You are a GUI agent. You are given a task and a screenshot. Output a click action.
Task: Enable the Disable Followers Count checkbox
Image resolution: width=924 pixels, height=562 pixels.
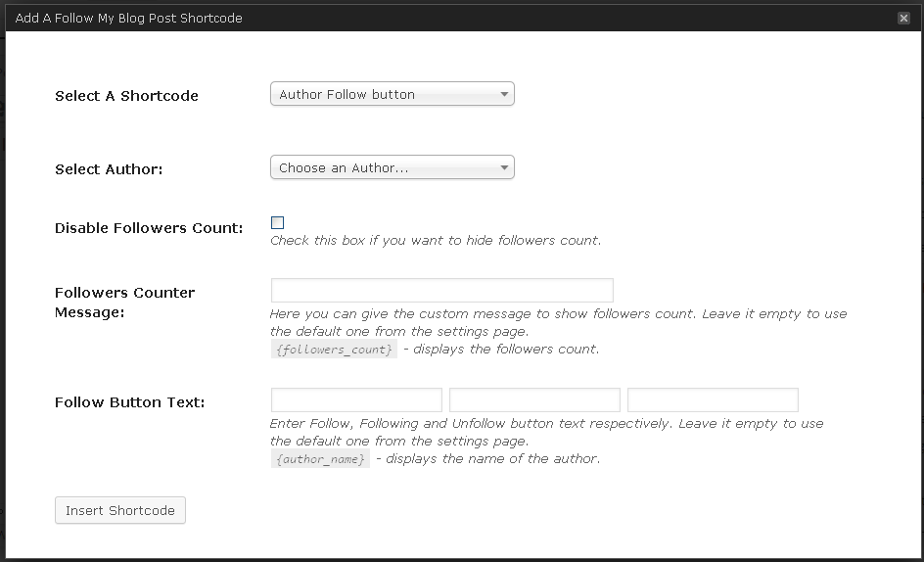[x=278, y=223]
